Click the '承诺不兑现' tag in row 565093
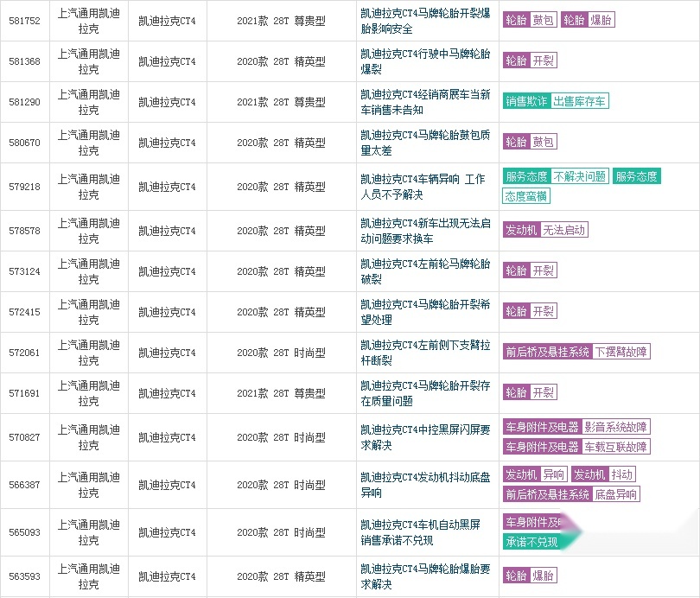This screenshot has height=598, width=700. click(x=531, y=542)
